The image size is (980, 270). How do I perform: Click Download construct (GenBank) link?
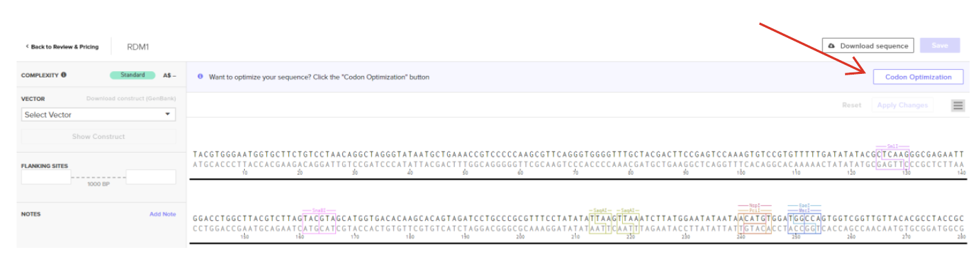tap(131, 99)
